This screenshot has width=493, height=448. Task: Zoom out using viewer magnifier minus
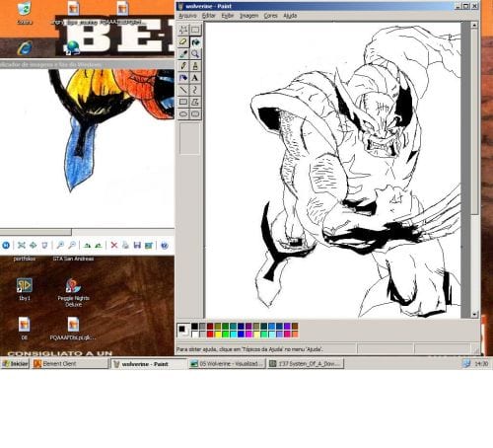coord(72,245)
